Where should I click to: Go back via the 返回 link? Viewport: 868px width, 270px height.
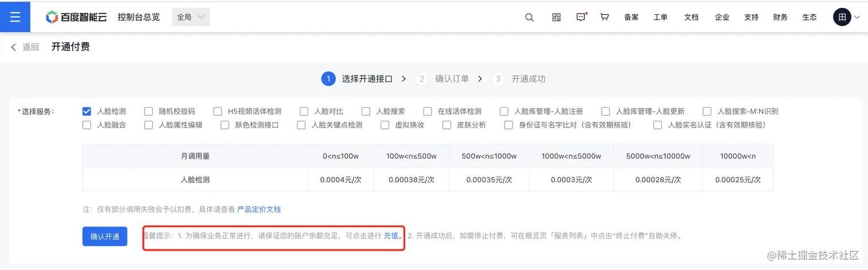click(30, 47)
